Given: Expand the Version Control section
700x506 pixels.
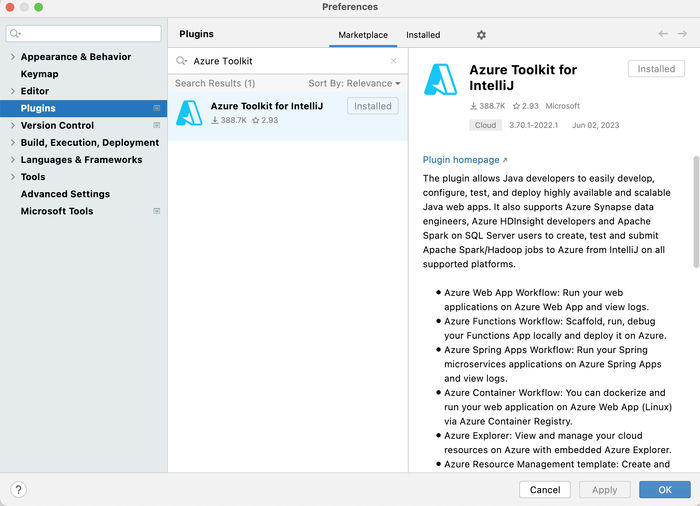Looking at the screenshot, I should [x=12, y=125].
